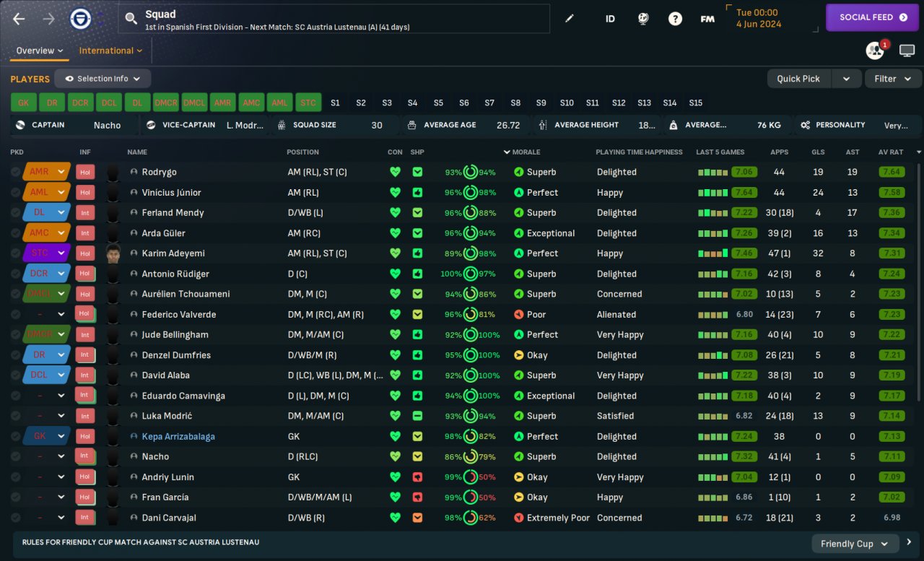Click the pencil edit icon

(570, 19)
